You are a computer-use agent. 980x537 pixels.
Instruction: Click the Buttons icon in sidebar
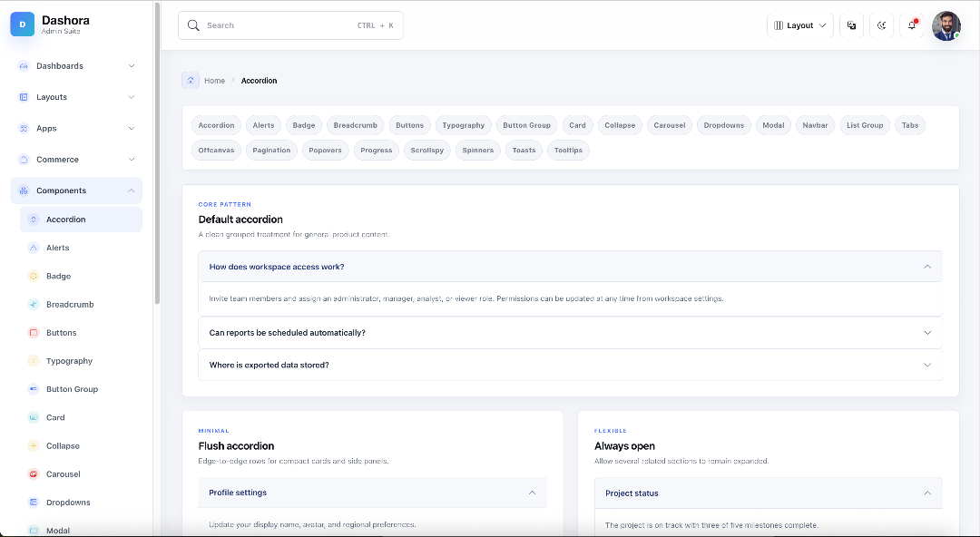pos(34,333)
